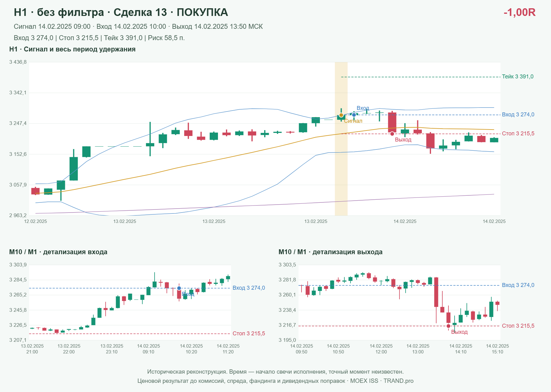The width and height of the screenshot is (551, 392).
Task: Click the 3 247,4 price axis label
Action: point(18,123)
